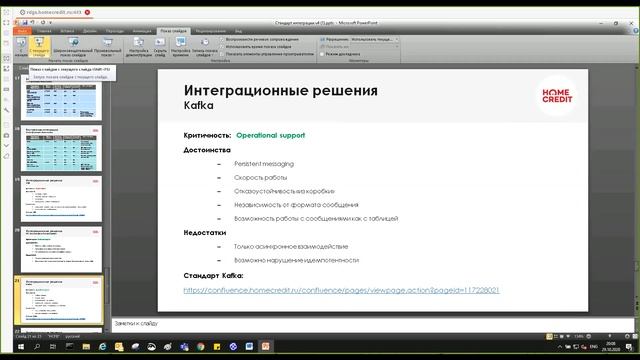The width and height of the screenshot is (640, 360).
Task: Open Record Slide Show dropdown
Action: pyautogui.click(x=204, y=47)
